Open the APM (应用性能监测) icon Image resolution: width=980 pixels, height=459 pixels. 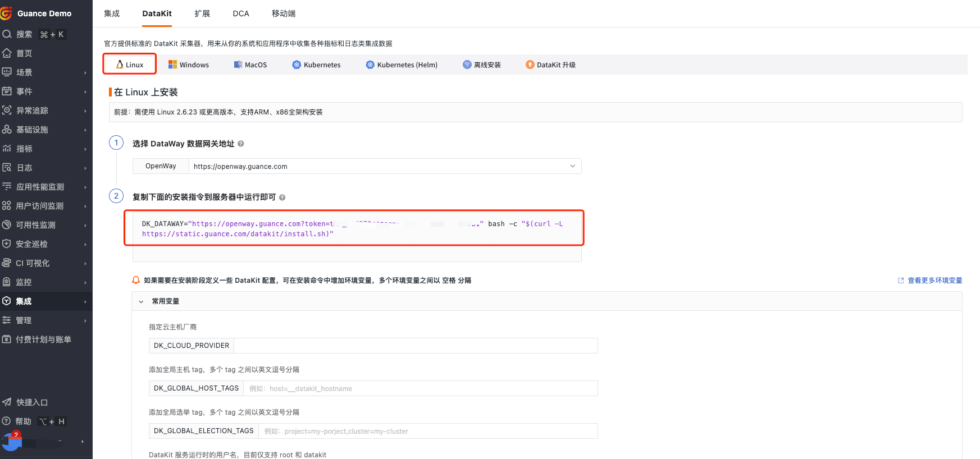(7, 187)
